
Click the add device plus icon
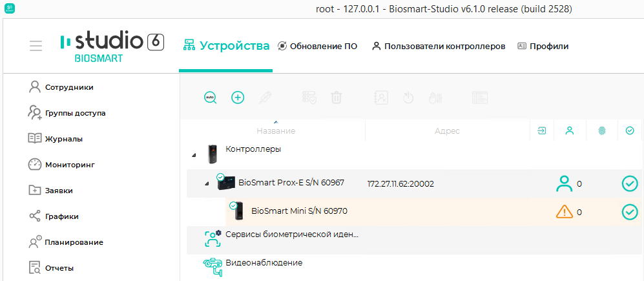click(238, 98)
